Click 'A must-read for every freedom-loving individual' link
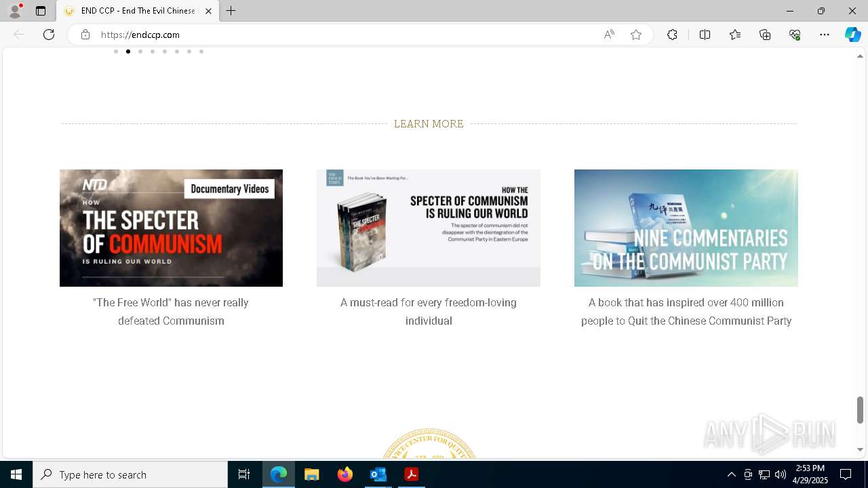 (429, 312)
